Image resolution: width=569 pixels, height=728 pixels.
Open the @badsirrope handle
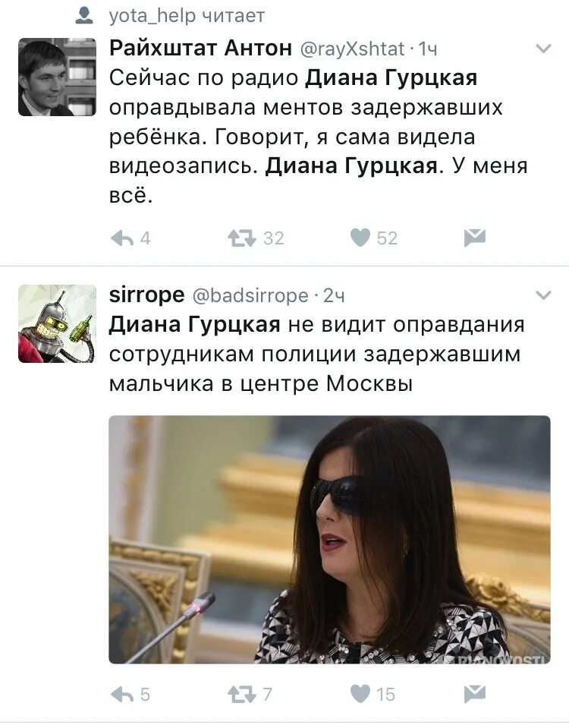click(250, 295)
